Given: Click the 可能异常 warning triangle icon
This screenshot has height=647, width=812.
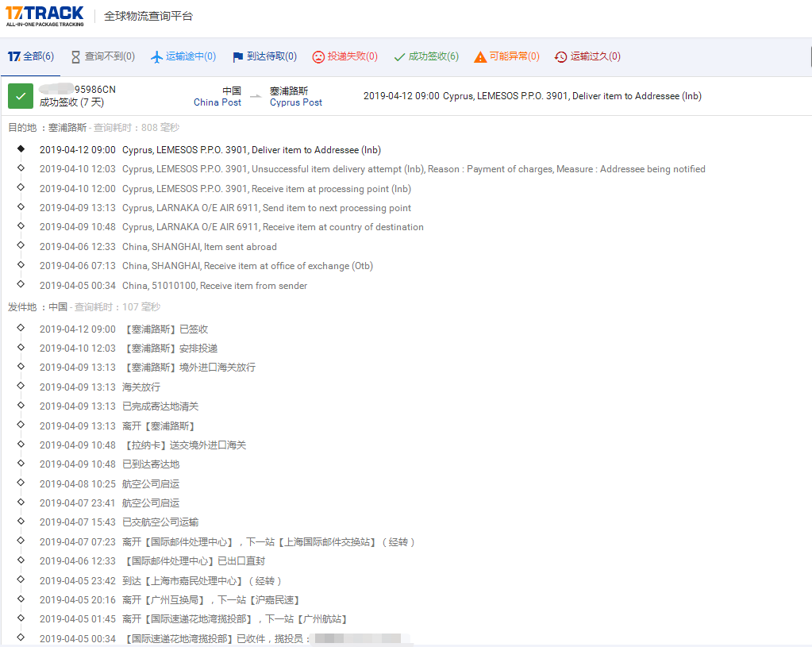Looking at the screenshot, I should click(x=479, y=56).
